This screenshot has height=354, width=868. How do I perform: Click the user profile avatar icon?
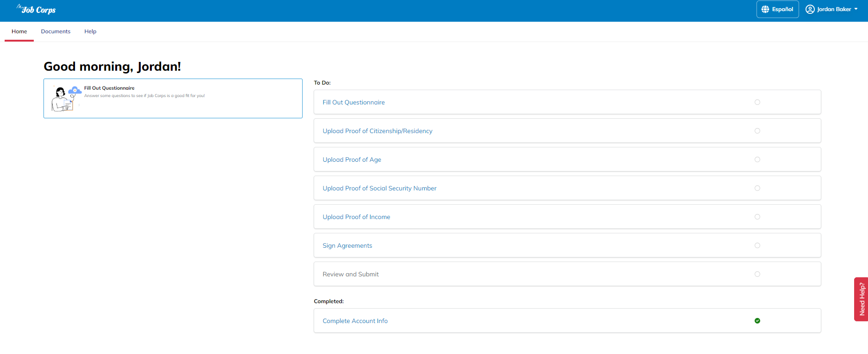tap(810, 9)
